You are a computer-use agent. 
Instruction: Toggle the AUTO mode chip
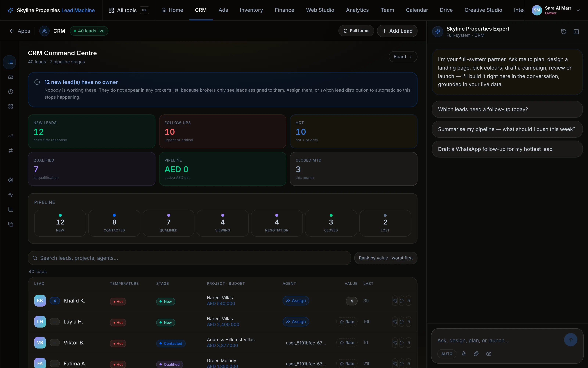[x=447, y=354]
